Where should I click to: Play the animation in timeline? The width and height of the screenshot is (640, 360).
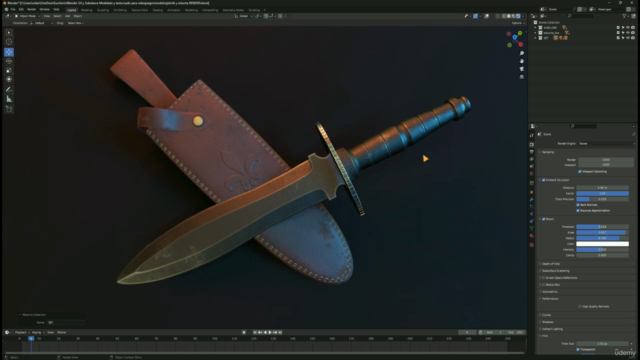coord(270,333)
